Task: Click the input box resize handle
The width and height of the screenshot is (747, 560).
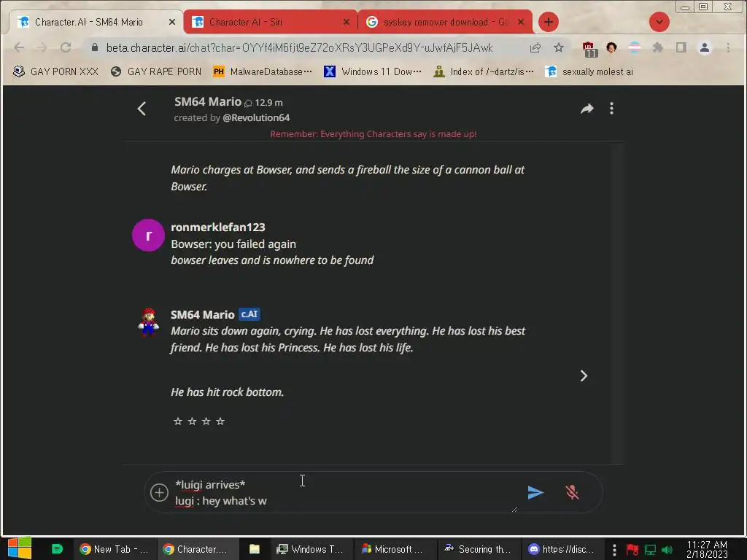Action: tap(514, 509)
